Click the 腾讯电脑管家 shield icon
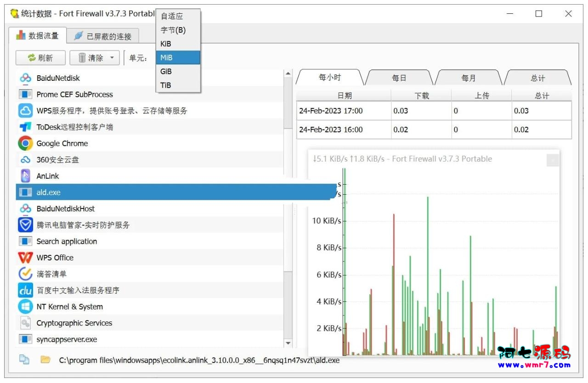The image size is (588, 383). pos(25,225)
